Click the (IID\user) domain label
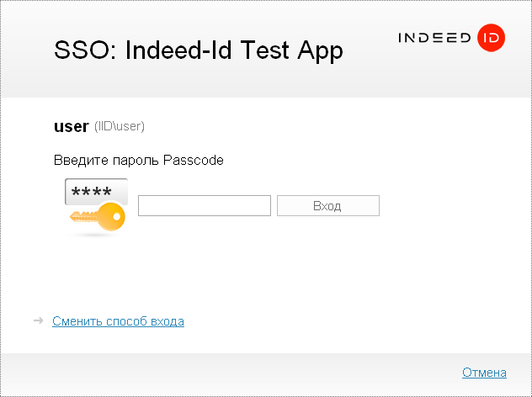 tap(120, 127)
